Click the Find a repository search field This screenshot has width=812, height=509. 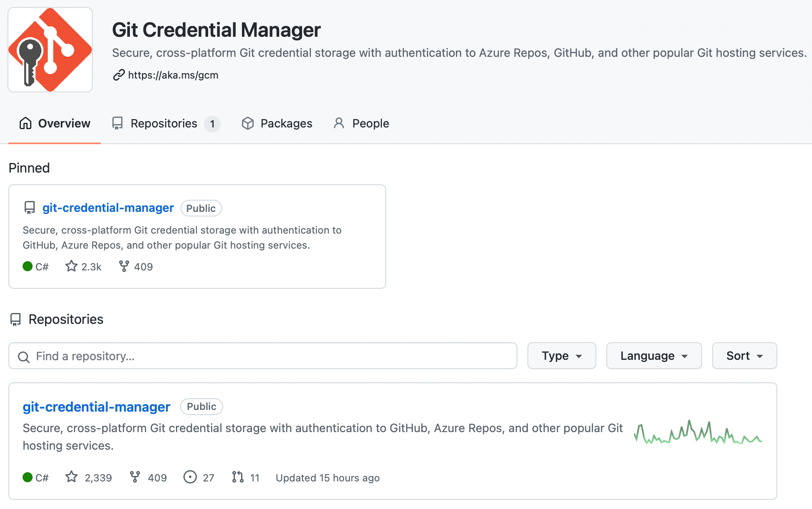[262, 356]
